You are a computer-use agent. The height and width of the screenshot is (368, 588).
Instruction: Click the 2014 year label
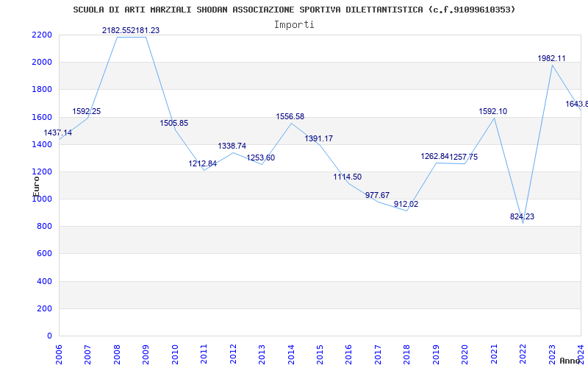click(x=291, y=354)
